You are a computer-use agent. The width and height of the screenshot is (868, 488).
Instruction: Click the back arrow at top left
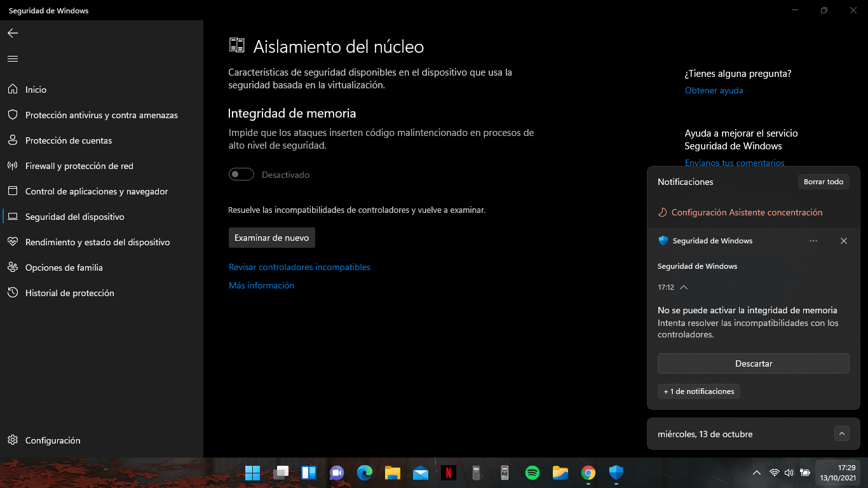pos(12,33)
